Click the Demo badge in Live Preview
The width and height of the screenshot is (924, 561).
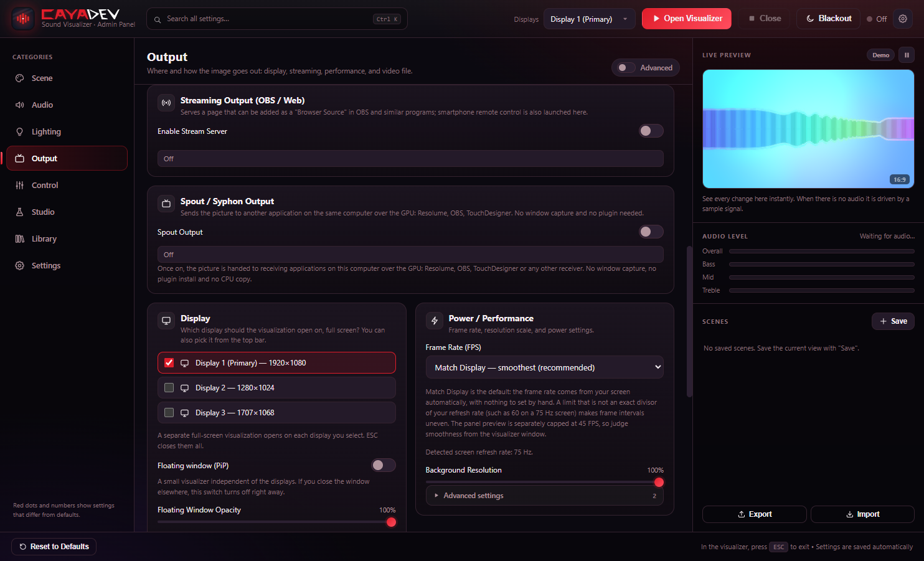click(880, 55)
